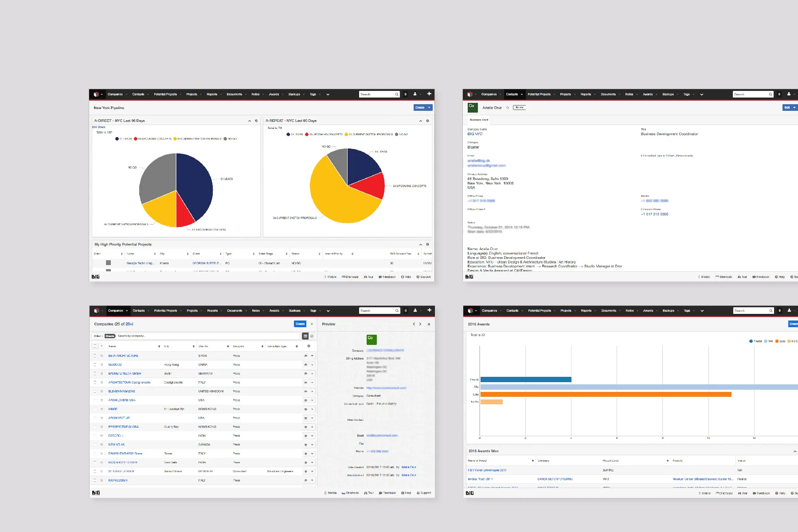Go to next record in Preview pane
Screen dimensions: 798x532
(x=420, y=324)
